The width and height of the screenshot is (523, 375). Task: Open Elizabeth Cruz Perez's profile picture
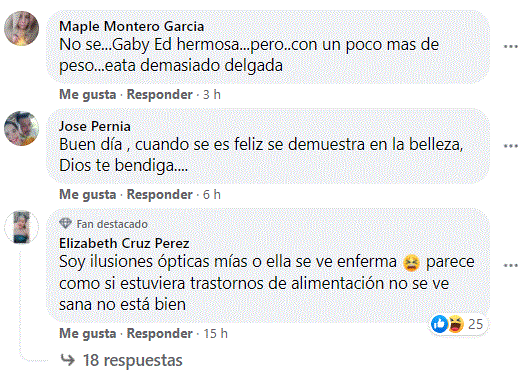[x=21, y=227]
